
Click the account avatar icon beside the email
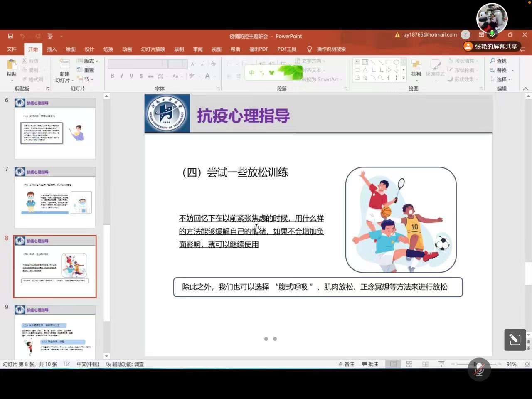(x=465, y=35)
